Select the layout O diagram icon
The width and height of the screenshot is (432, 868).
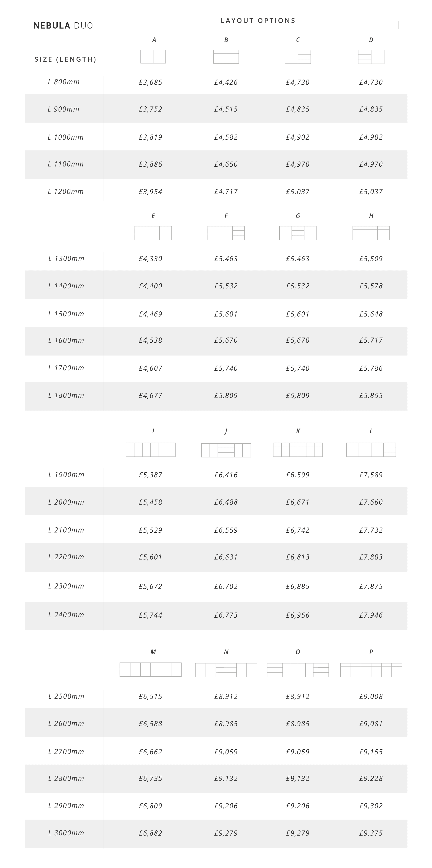coord(298,670)
